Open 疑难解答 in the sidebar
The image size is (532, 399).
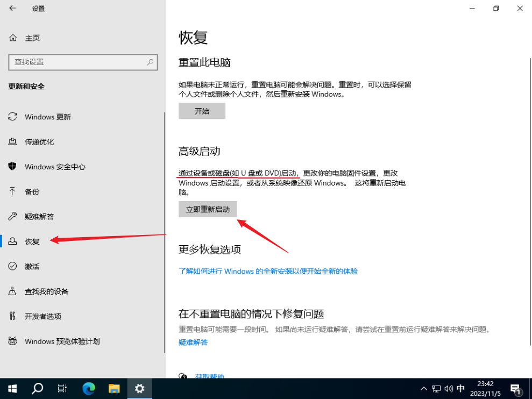pyautogui.click(x=39, y=217)
